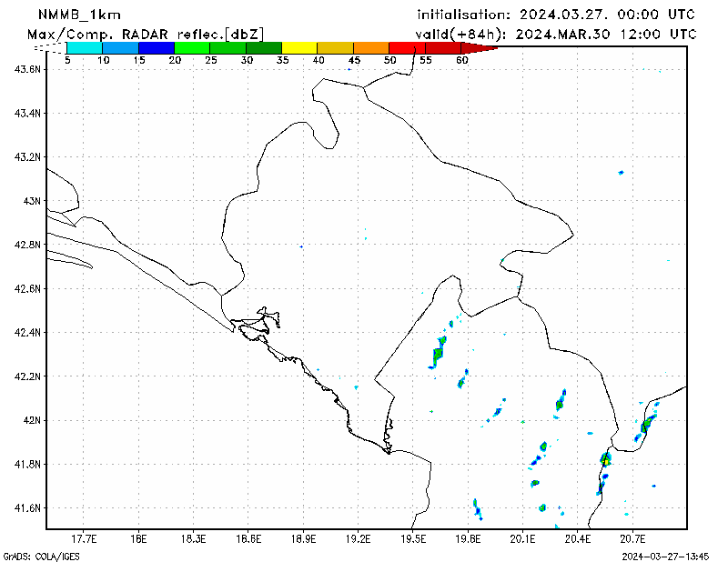
Task: Click the Max/Comp. RADAR reflec.[dbZ] label
Action: pos(146,35)
